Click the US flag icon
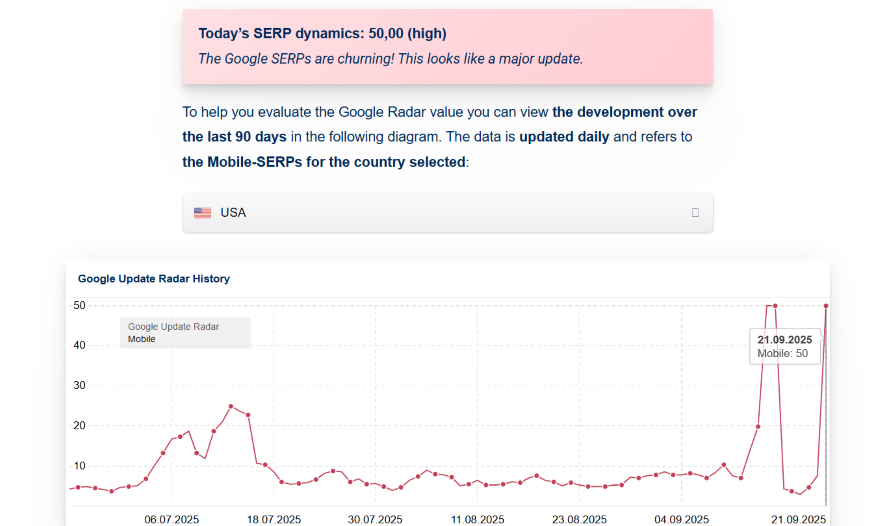The image size is (880, 526). coord(203,213)
